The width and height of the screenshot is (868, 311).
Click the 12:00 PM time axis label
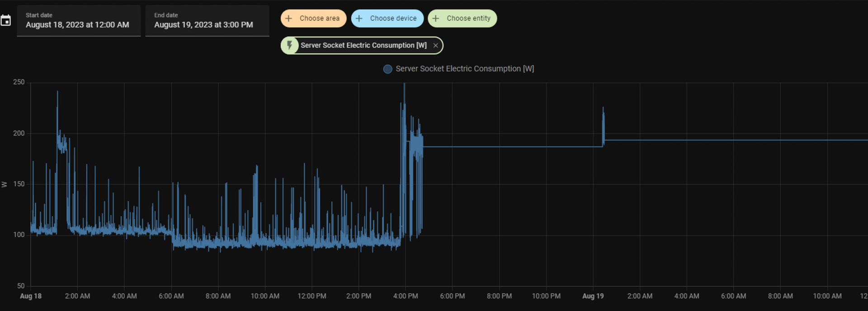(311, 296)
